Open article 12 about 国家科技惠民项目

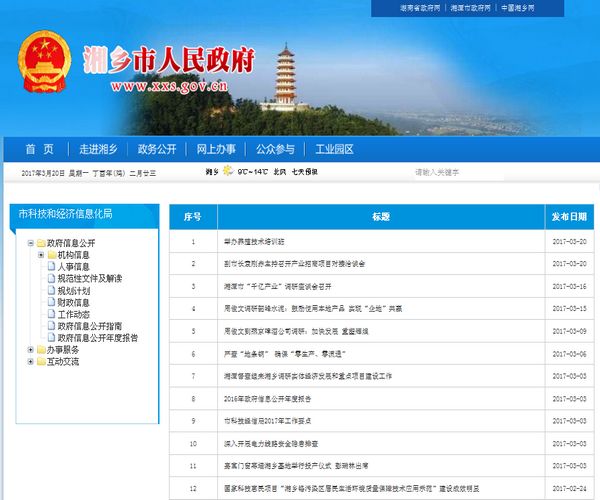pyautogui.click(x=352, y=489)
